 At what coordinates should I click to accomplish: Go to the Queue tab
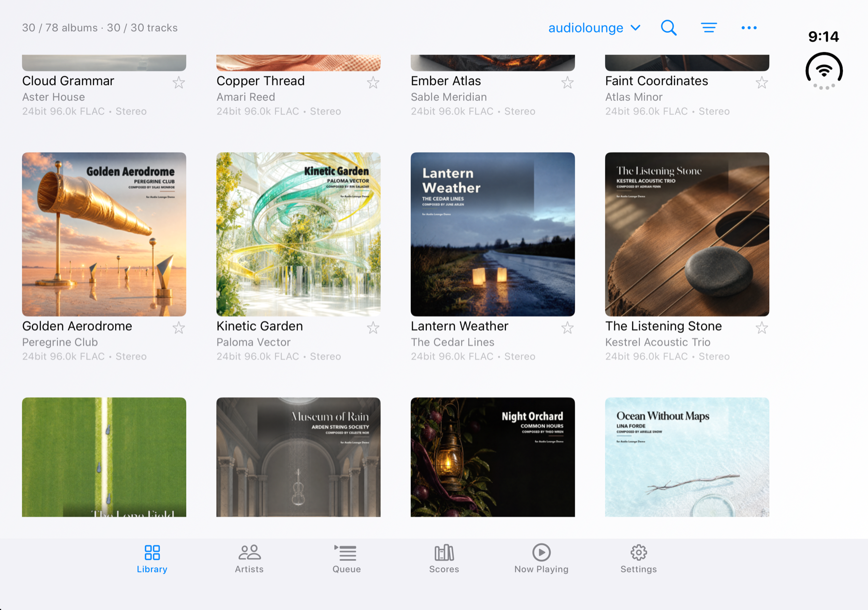[347, 559]
